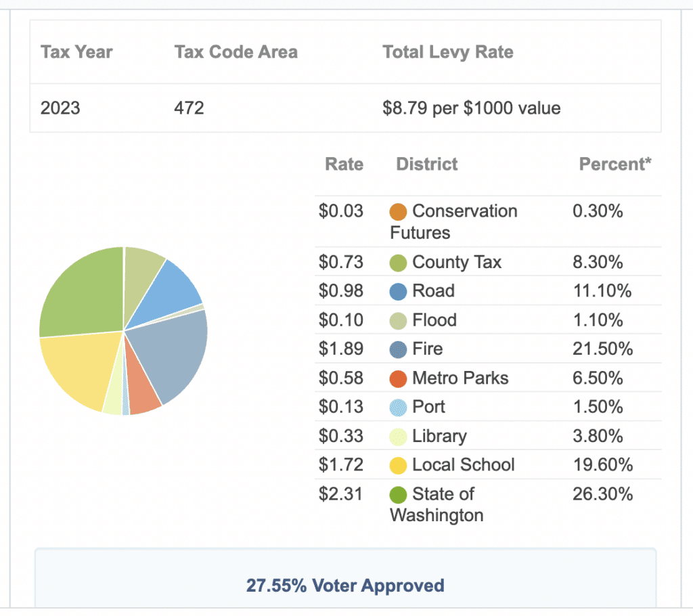This screenshot has height=616, width=693.
Task: Select the Port district label
Action: 428,407
